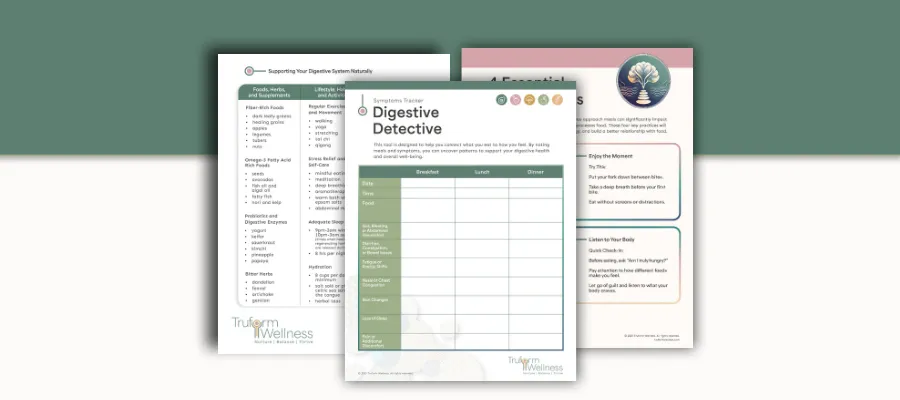
Task: Click the tan last circle icon in the row
Action: click(557, 100)
